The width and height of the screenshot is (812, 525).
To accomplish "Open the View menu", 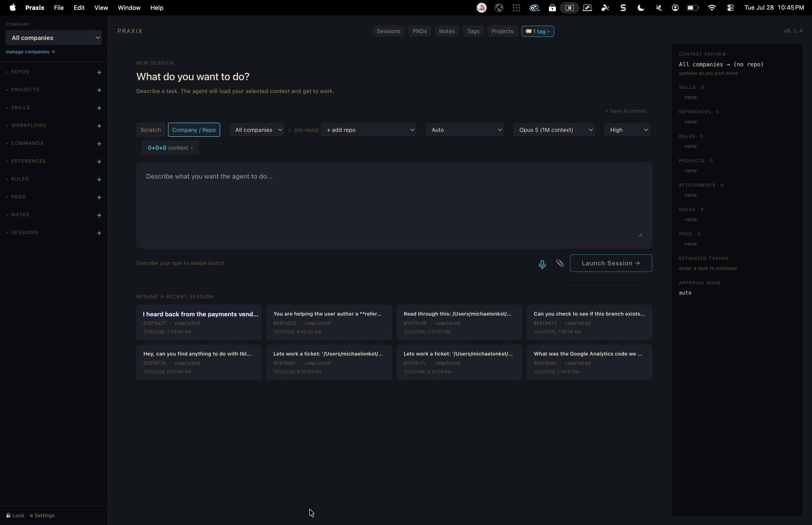I will pos(101,8).
